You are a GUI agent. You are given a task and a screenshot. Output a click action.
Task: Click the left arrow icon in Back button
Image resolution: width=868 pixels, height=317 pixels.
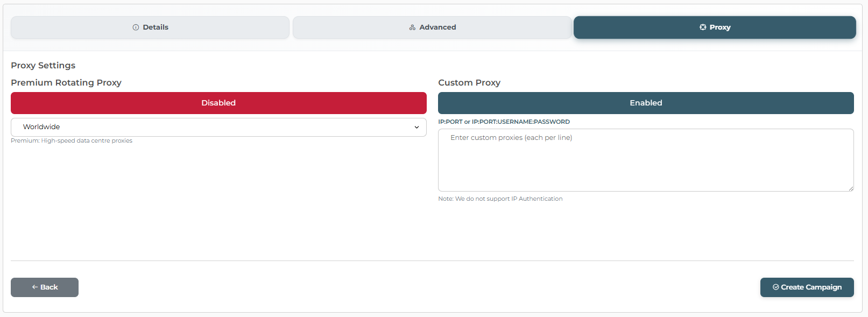click(35, 287)
